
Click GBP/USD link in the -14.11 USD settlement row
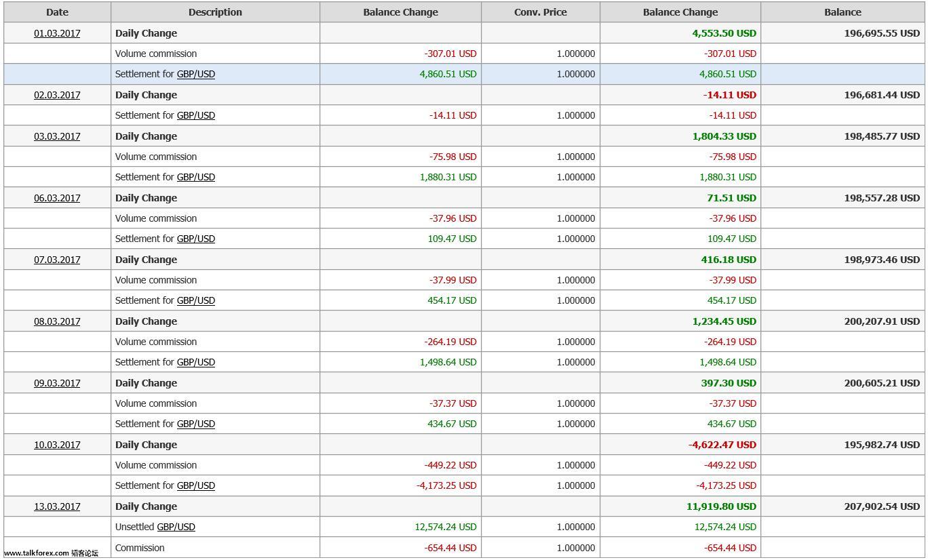pyautogui.click(x=196, y=115)
